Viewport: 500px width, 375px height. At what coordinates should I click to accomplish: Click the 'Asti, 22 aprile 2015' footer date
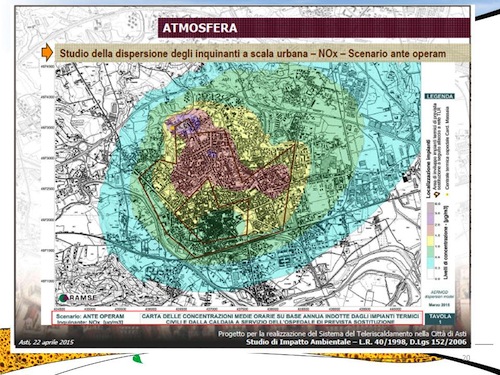[46, 342]
